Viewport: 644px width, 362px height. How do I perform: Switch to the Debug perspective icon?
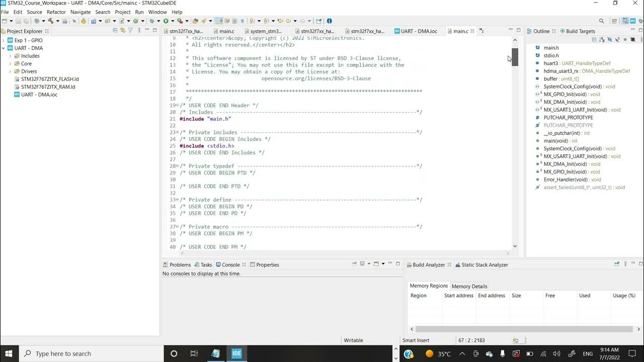639,21
